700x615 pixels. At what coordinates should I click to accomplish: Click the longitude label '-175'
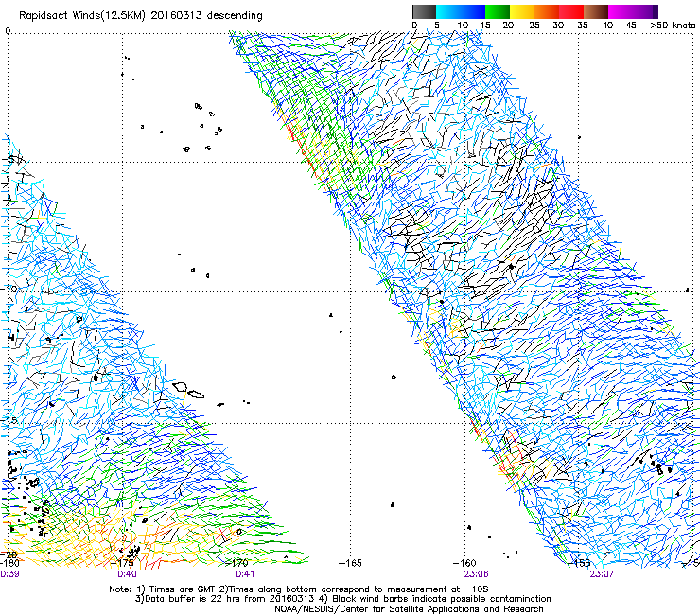click(122, 562)
